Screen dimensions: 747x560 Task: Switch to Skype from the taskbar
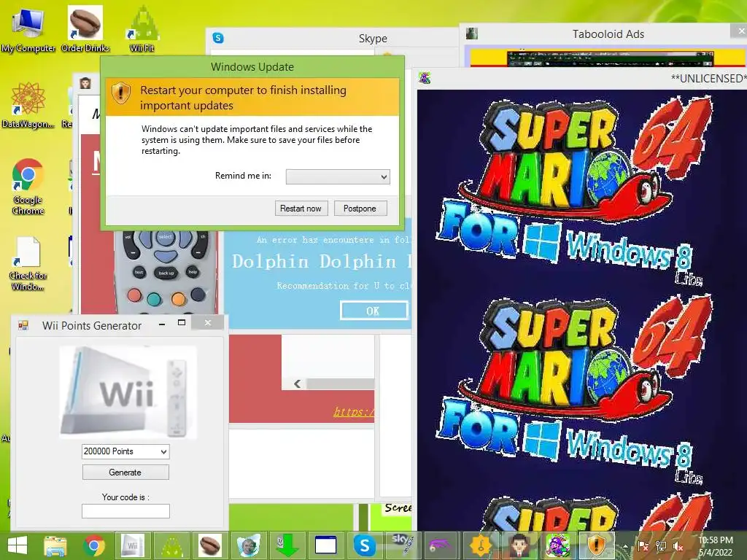tap(365, 545)
